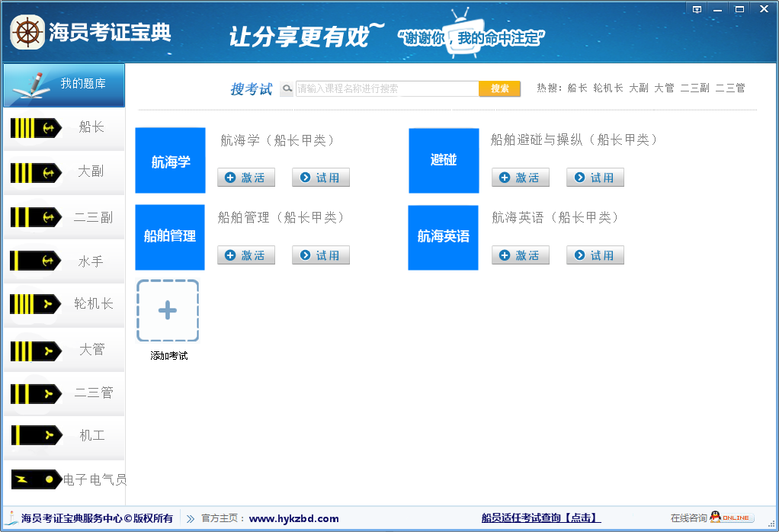Click the QQ online consultation icon
The image size is (779, 532).
(731, 518)
